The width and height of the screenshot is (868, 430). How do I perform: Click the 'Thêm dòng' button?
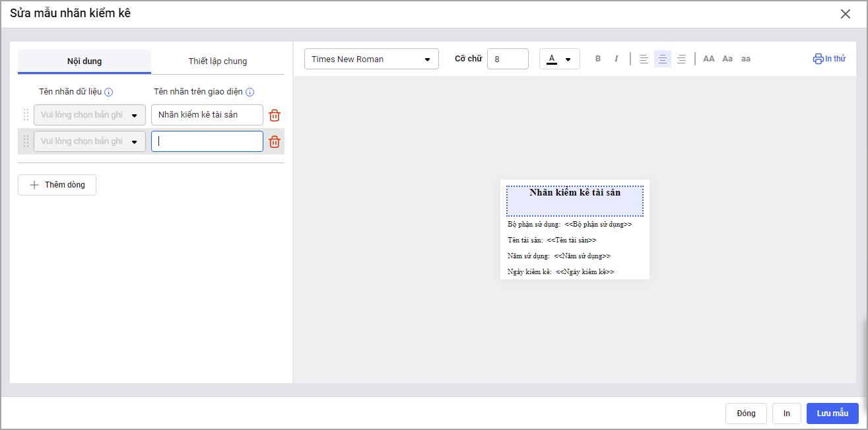(57, 185)
